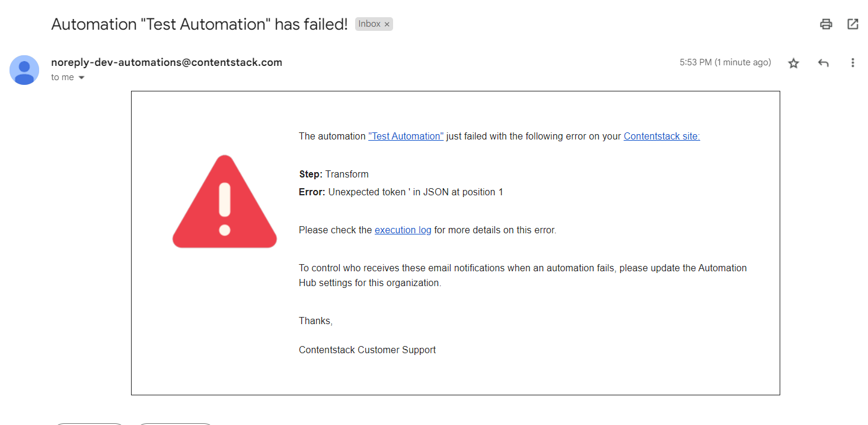Visit the Contentstack site link

(660, 136)
